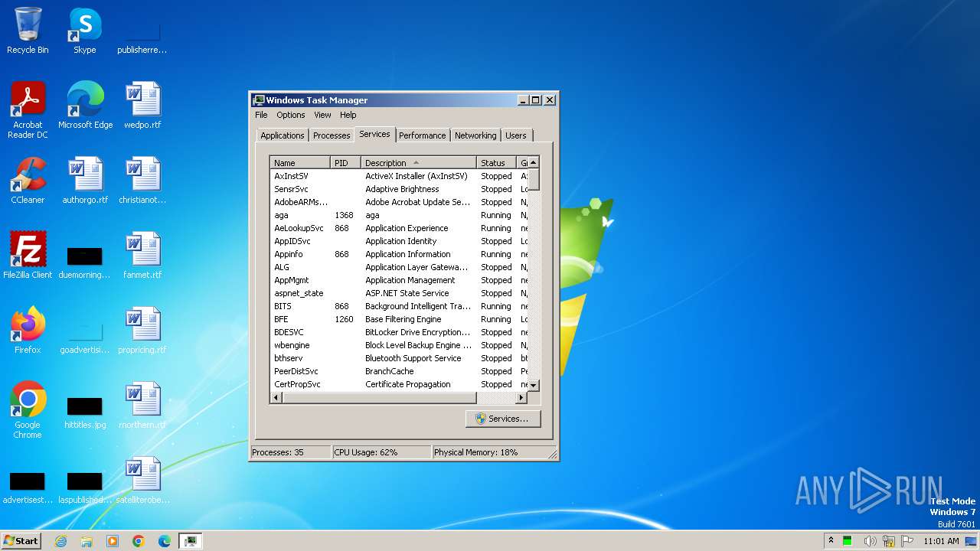
Task: Open the FileZilla Client shortcut
Action: pyautogui.click(x=28, y=256)
